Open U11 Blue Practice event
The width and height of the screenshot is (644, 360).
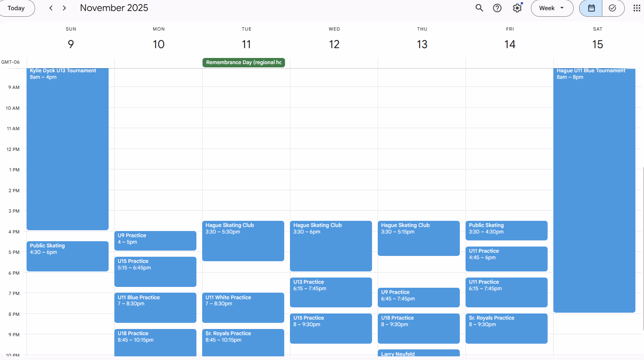(x=155, y=308)
